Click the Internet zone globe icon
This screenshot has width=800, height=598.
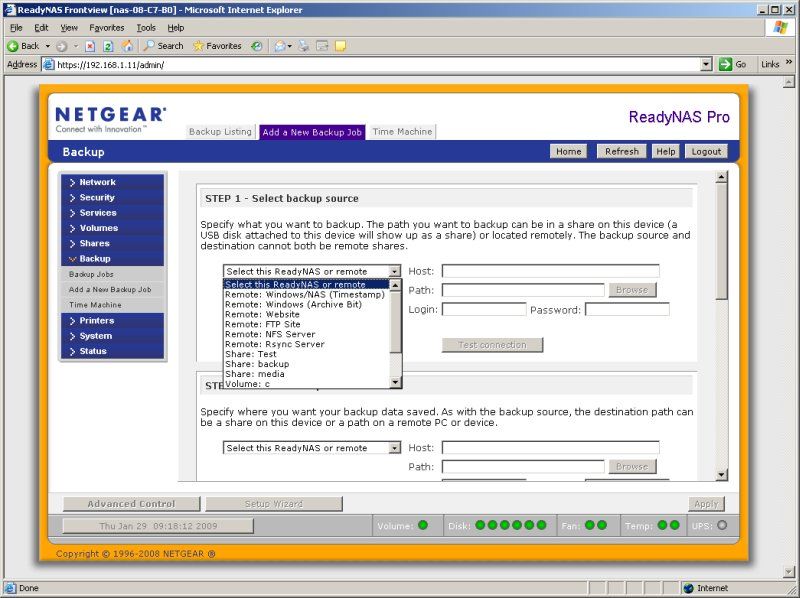click(688, 588)
